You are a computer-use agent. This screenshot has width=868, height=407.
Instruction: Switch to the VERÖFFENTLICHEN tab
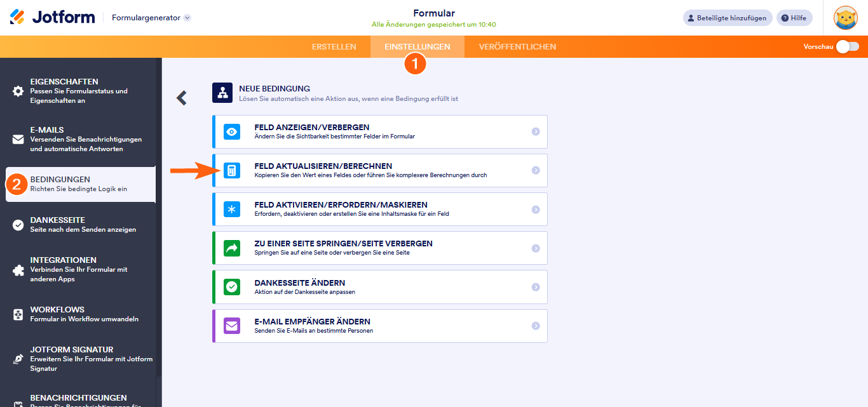[x=517, y=46]
